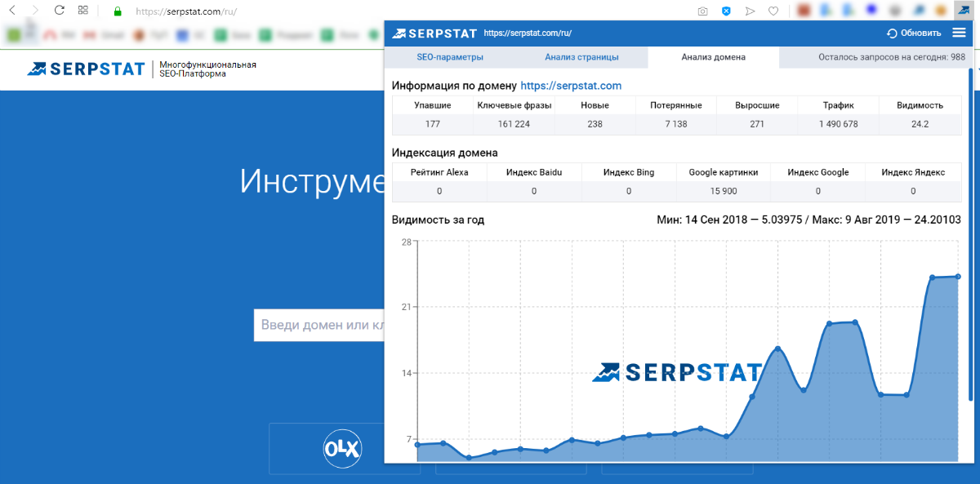
Task: Click the Ключевые фразы value 161 224
Action: click(514, 124)
